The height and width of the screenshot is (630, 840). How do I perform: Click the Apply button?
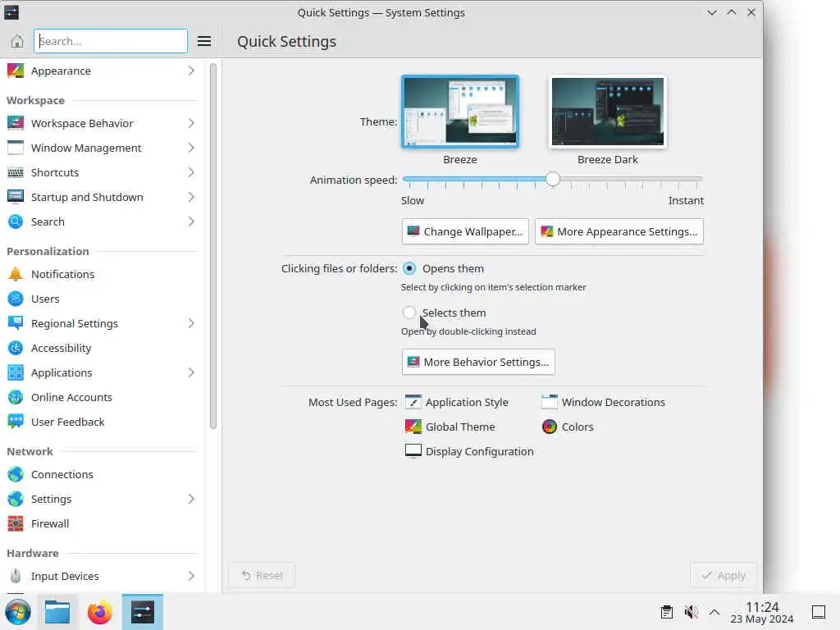[x=724, y=575]
